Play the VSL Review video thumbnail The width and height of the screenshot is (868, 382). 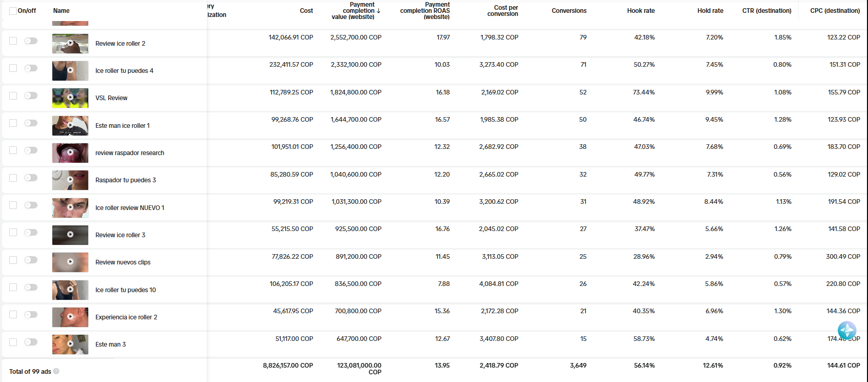(x=70, y=98)
